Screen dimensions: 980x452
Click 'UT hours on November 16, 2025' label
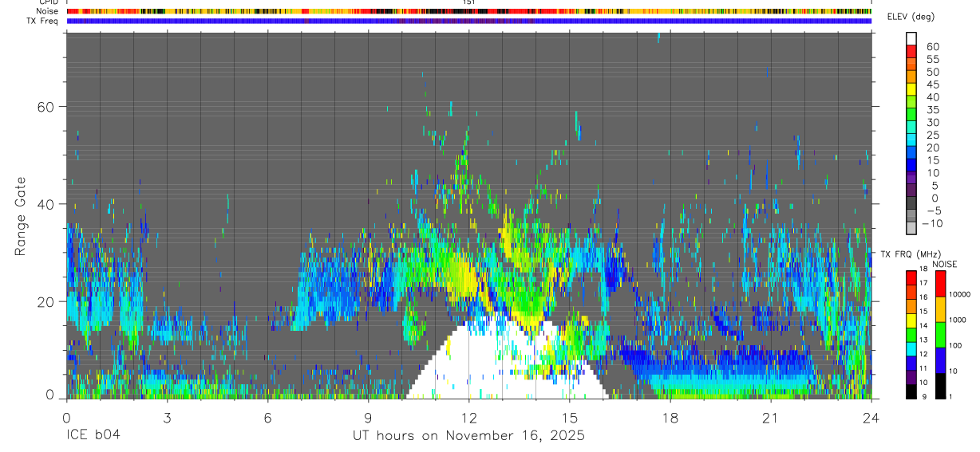pyautogui.click(x=469, y=436)
